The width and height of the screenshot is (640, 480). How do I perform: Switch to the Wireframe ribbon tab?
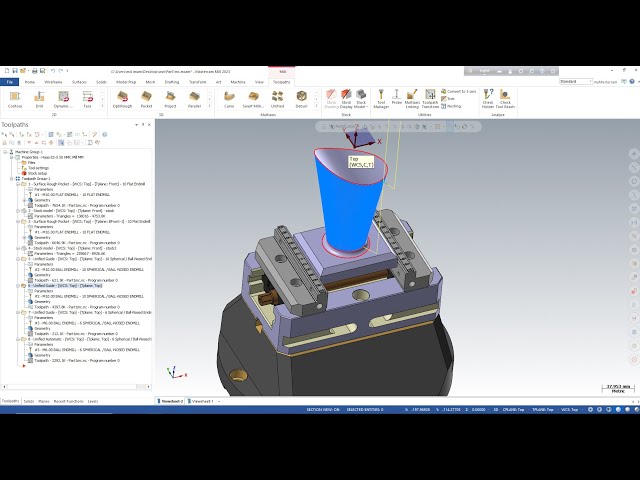pyautogui.click(x=53, y=82)
